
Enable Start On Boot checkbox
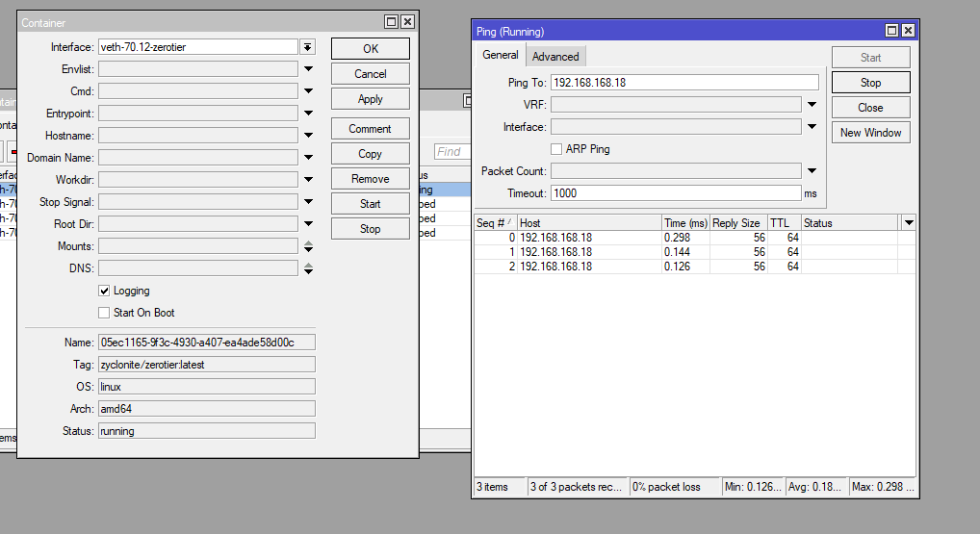coord(104,313)
